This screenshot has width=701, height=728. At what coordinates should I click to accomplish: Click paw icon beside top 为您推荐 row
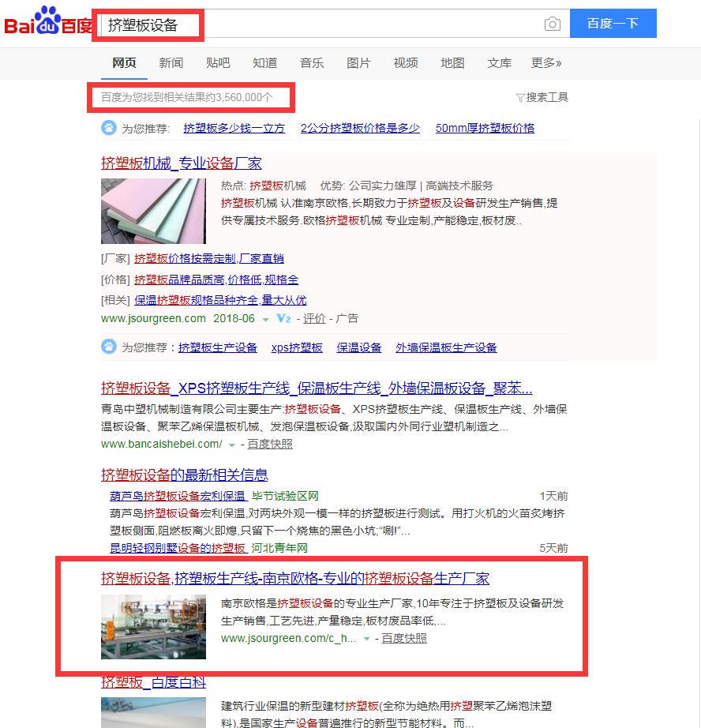tap(108, 128)
